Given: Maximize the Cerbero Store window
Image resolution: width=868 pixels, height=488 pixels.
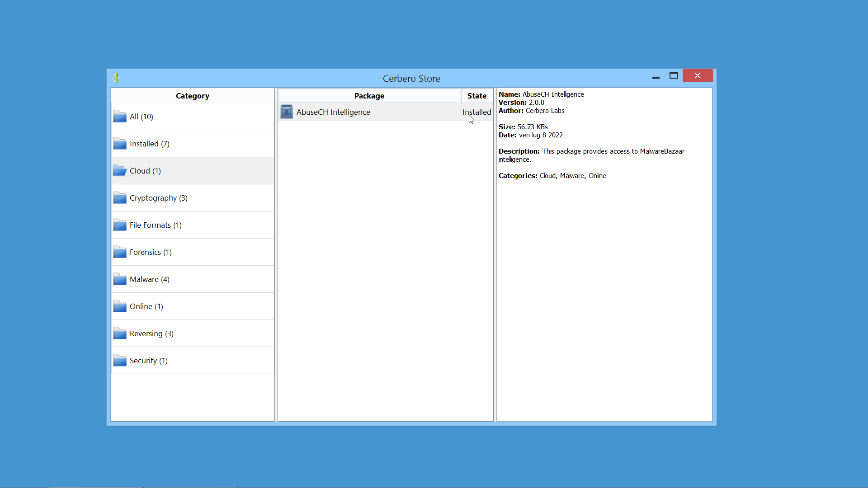Looking at the screenshot, I should click(x=674, y=76).
